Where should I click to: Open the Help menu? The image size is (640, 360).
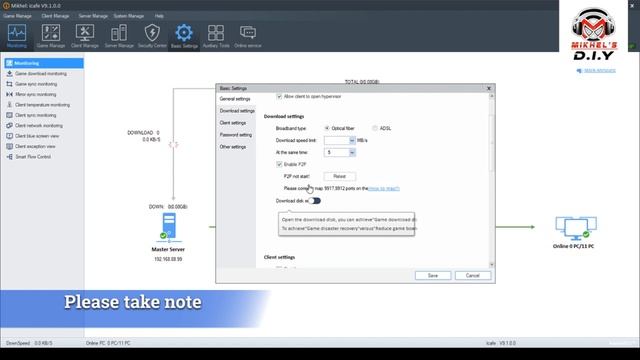point(159,16)
